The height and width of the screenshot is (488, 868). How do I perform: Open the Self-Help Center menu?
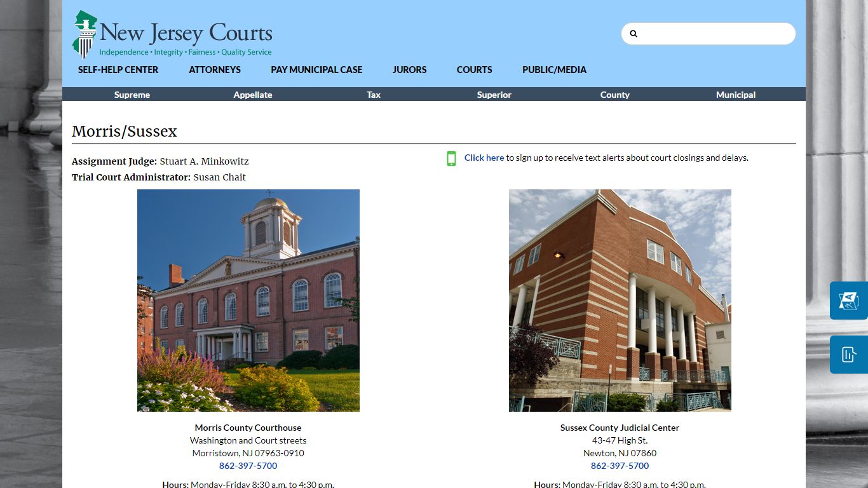(x=118, y=70)
